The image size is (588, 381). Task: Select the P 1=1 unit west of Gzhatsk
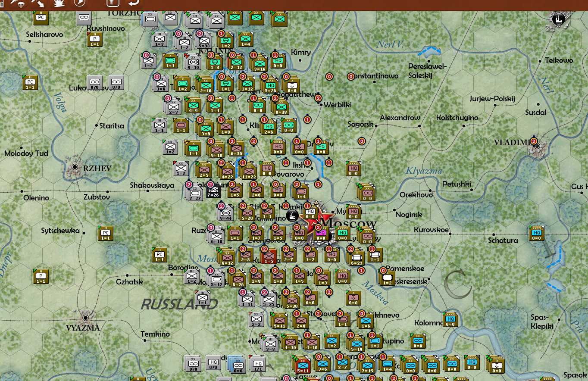coord(41,276)
